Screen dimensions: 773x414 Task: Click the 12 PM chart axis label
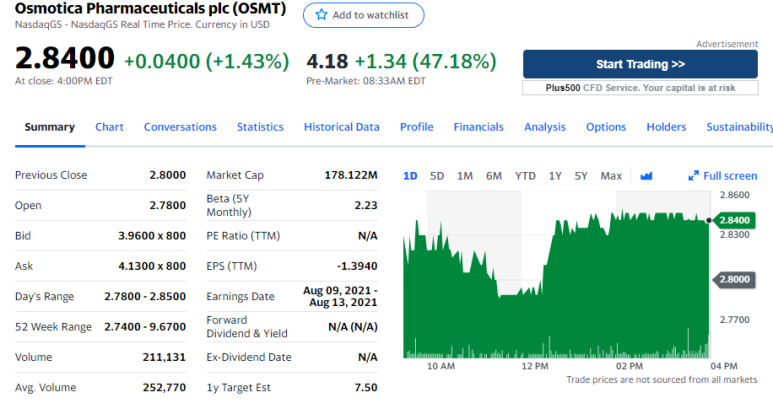tap(535, 366)
